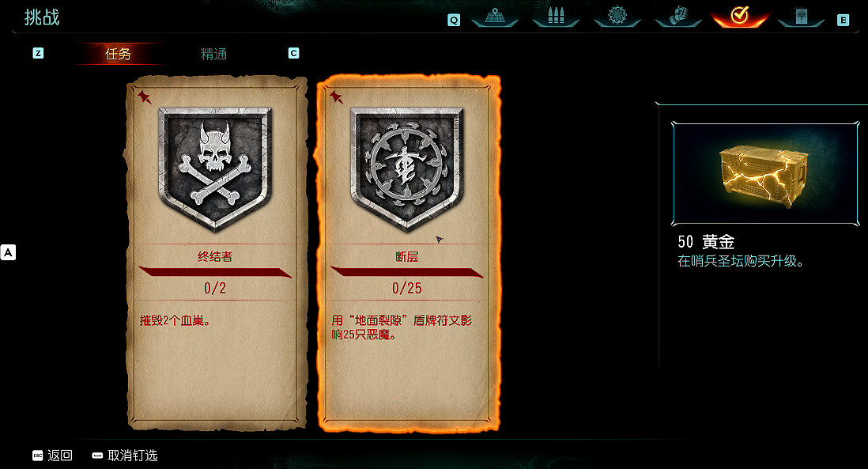
Task: Click the E next-tab key icon
Action: 843,21
